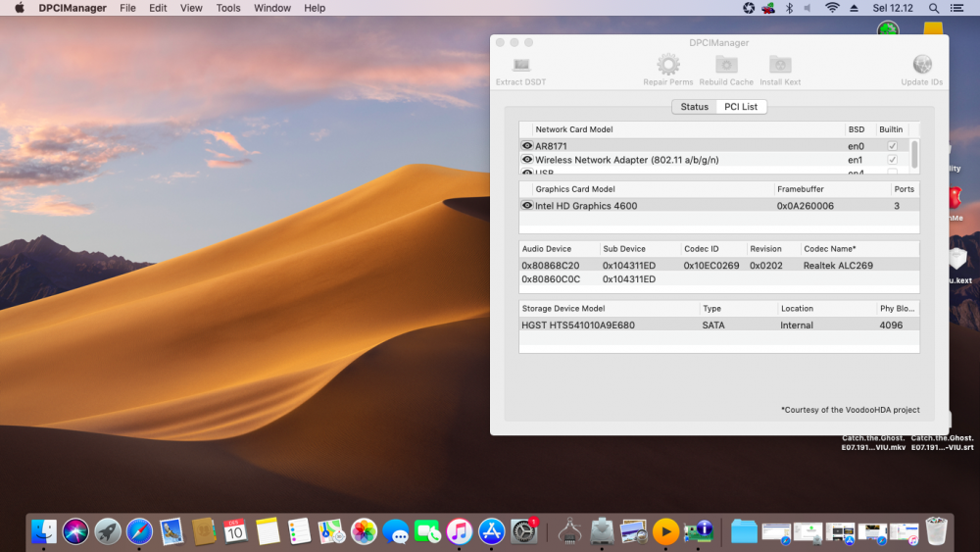Open the Tools menu
Image resolution: width=980 pixels, height=552 pixels.
[x=228, y=8]
